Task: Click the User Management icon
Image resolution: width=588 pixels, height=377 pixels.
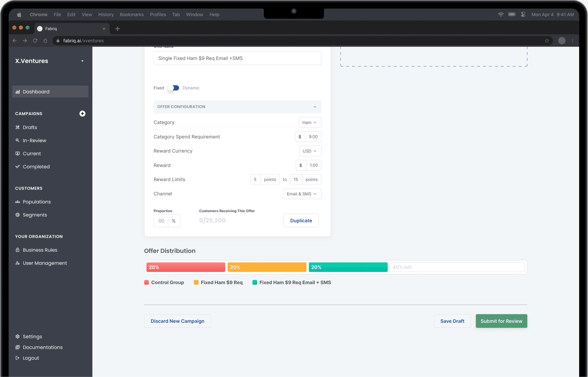Action: 17,263
